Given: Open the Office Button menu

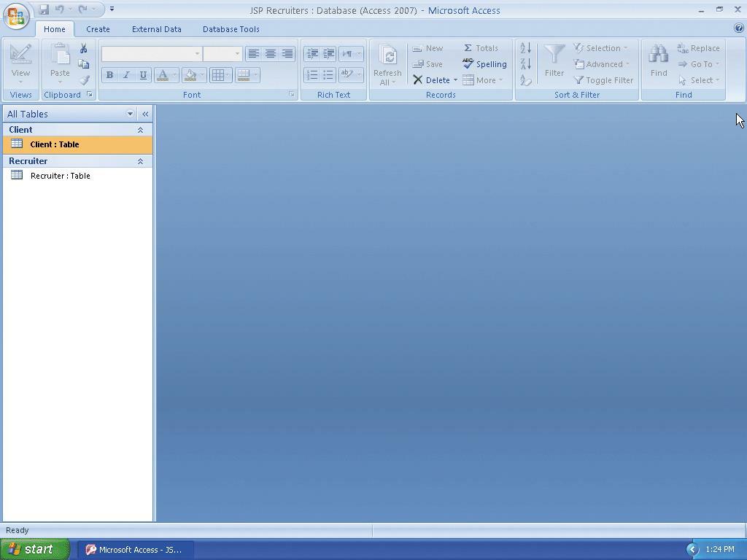Looking at the screenshot, I should point(16,17).
